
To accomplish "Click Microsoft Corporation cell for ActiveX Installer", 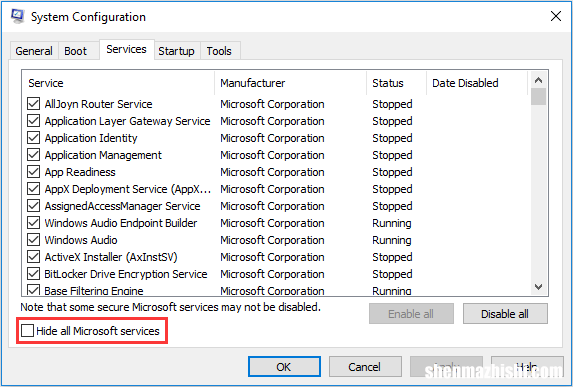I will (272, 257).
